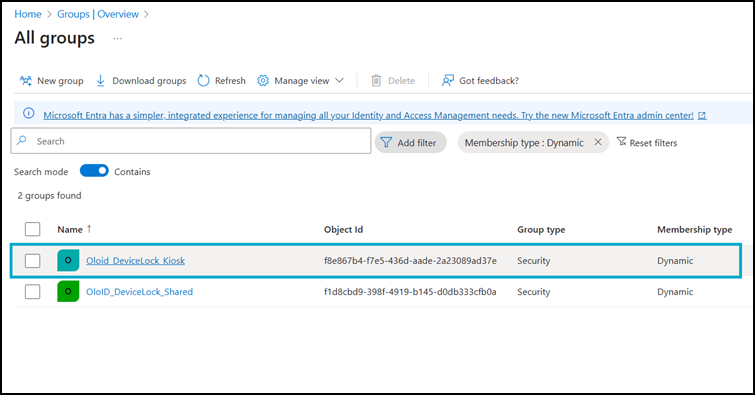Screen dimensions: 755x395
Task: Click the Membership type column header
Action: tap(694, 229)
